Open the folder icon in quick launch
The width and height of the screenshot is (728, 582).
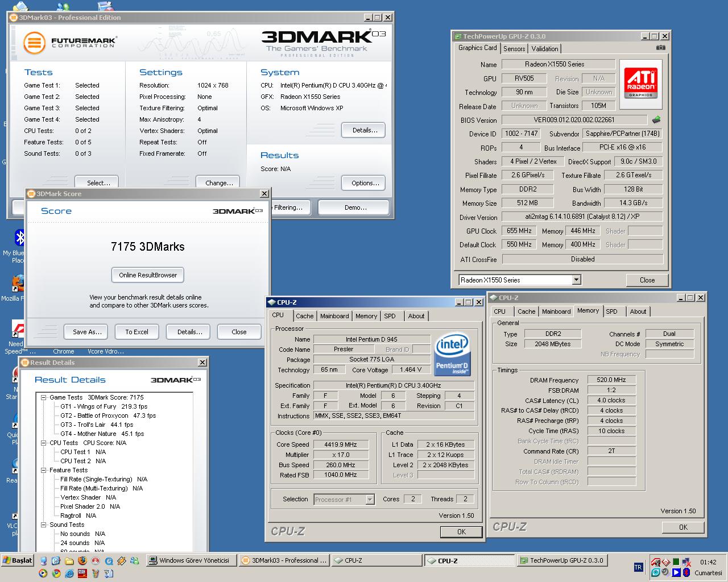coord(69,560)
